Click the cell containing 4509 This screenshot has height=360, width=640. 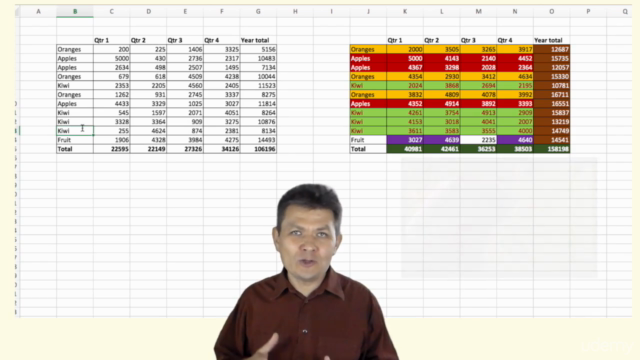click(x=185, y=76)
